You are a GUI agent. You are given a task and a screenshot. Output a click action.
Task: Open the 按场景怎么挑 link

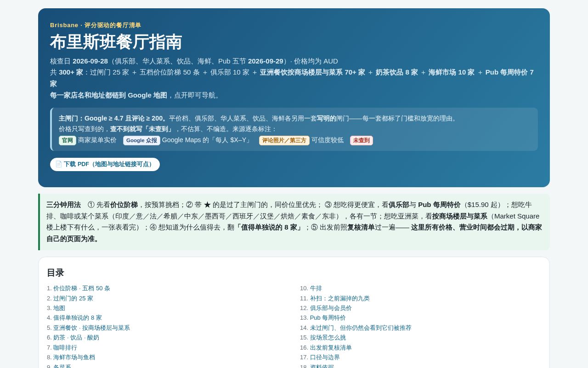click(328, 338)
